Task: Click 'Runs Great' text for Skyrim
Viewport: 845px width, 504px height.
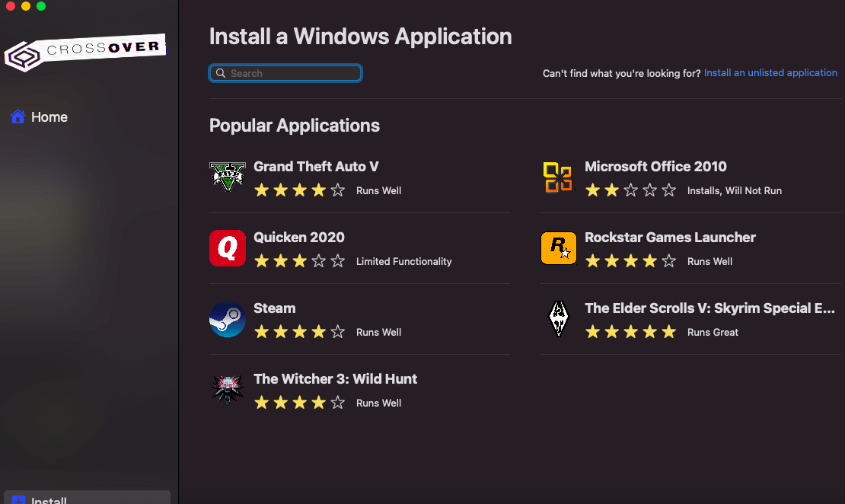Action: click(713, 333)
